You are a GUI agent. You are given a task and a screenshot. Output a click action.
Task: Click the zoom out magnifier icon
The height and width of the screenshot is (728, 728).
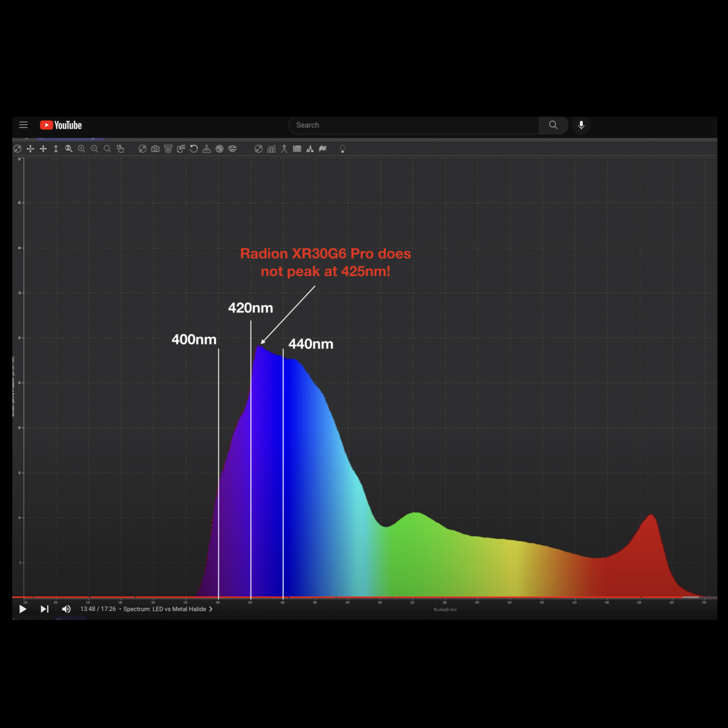click(x=95, y=149)
